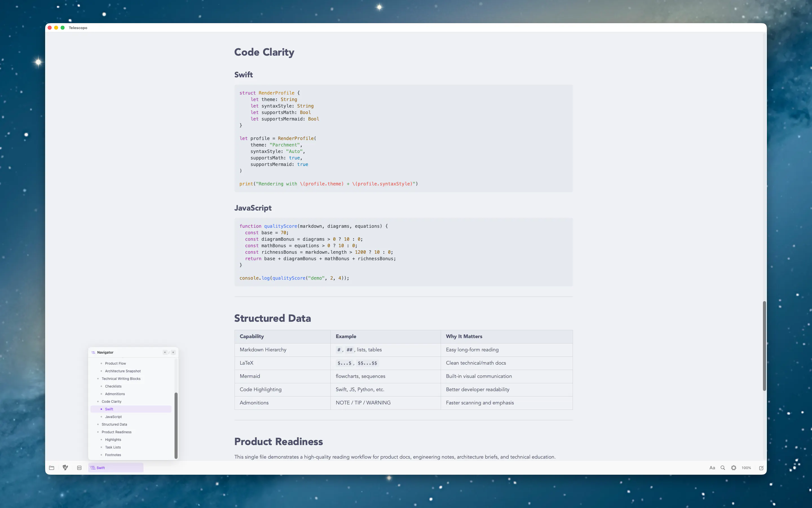The height and width of the screenshot is (508, 812).
Task: Toggle the content width arrows icon
Action: coord(79,468)
